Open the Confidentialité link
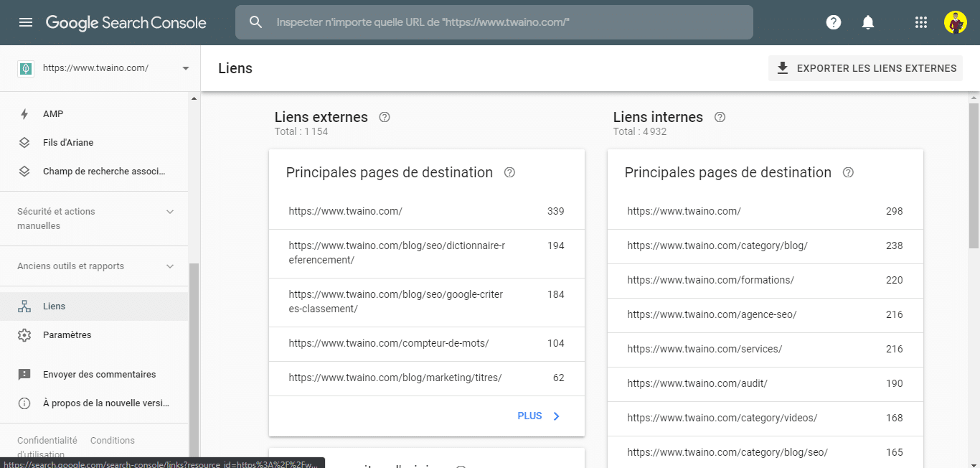 pos(47,441)
